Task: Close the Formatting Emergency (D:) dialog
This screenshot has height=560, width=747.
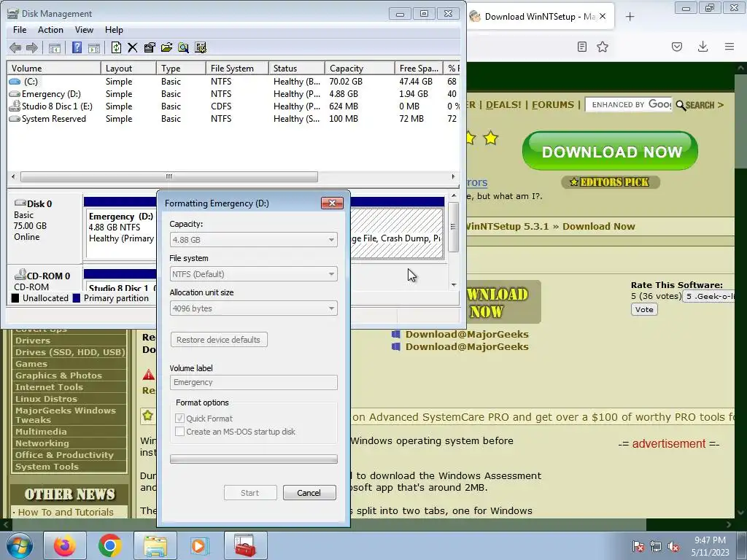Action: tap(332, 203)
